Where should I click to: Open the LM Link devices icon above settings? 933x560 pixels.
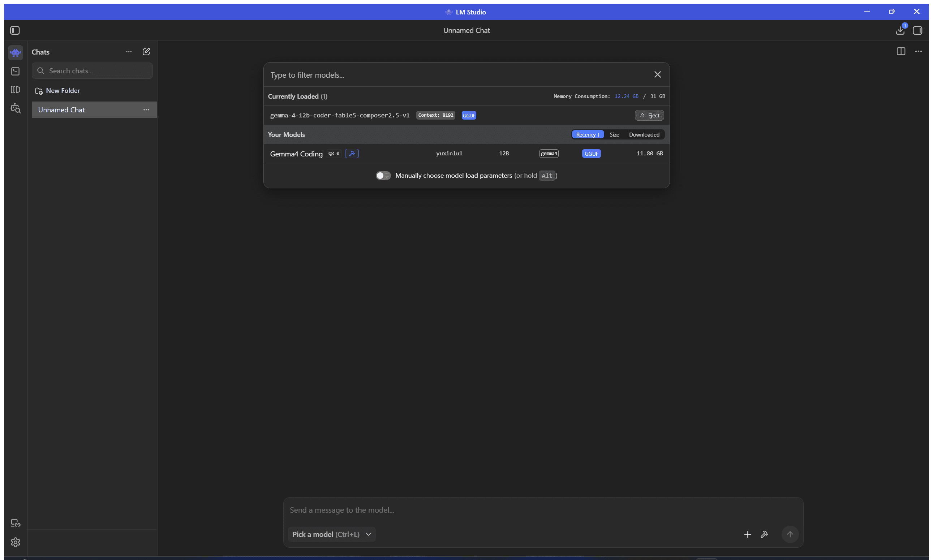pos(16,523)
